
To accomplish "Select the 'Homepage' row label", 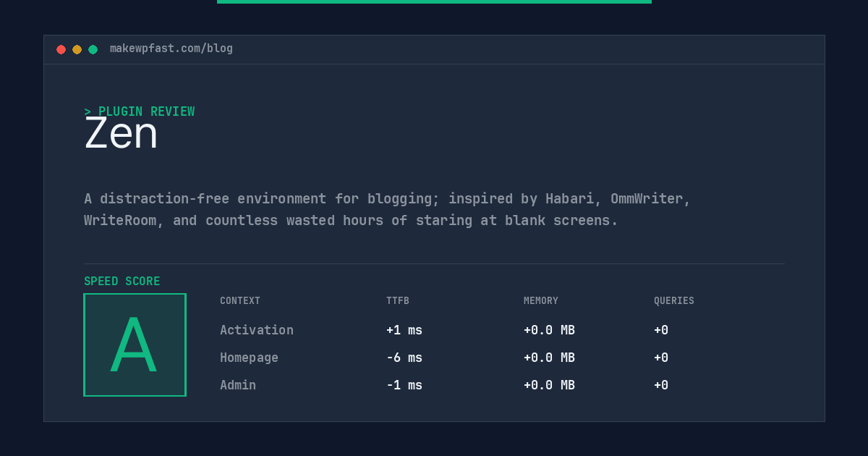I will 249,358.
